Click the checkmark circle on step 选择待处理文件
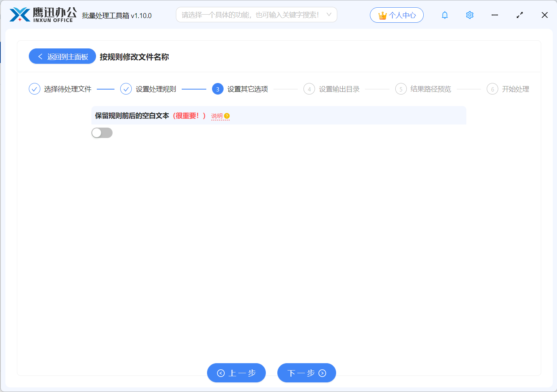Viewport: 557px width, 392px height. 34,89
